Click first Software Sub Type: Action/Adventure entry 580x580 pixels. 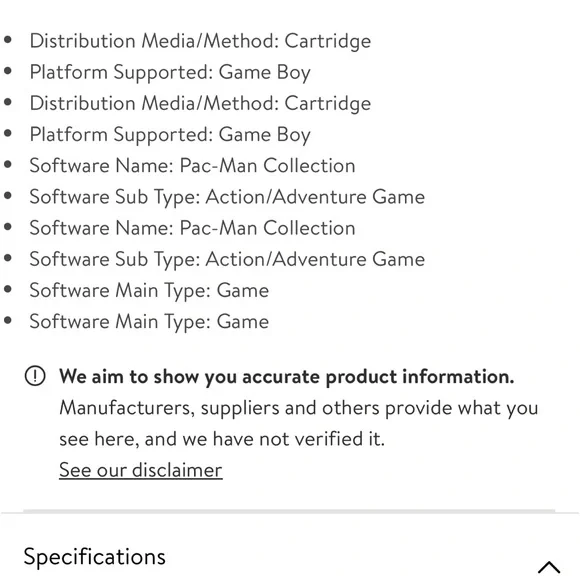(227, 197)
